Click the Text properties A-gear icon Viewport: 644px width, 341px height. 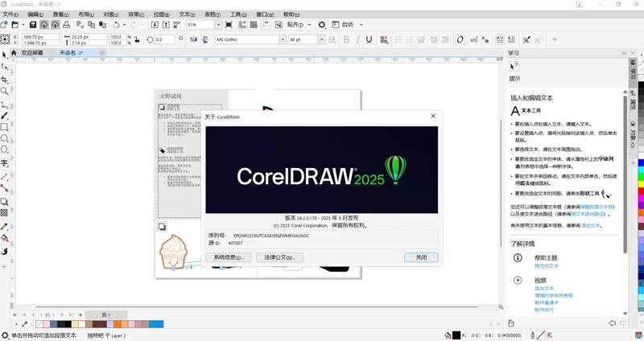(x=485, y=39)
